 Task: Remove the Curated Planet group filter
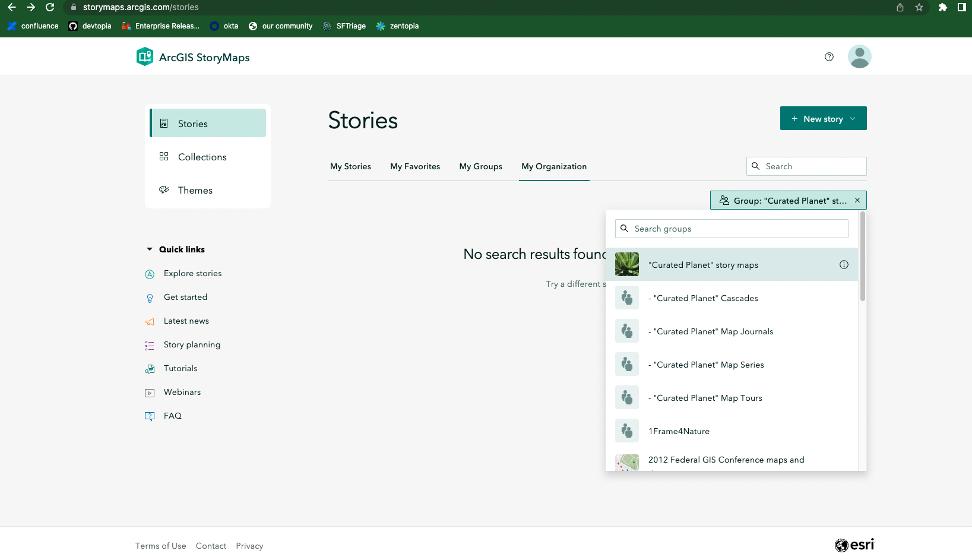(x=857, y=200)
